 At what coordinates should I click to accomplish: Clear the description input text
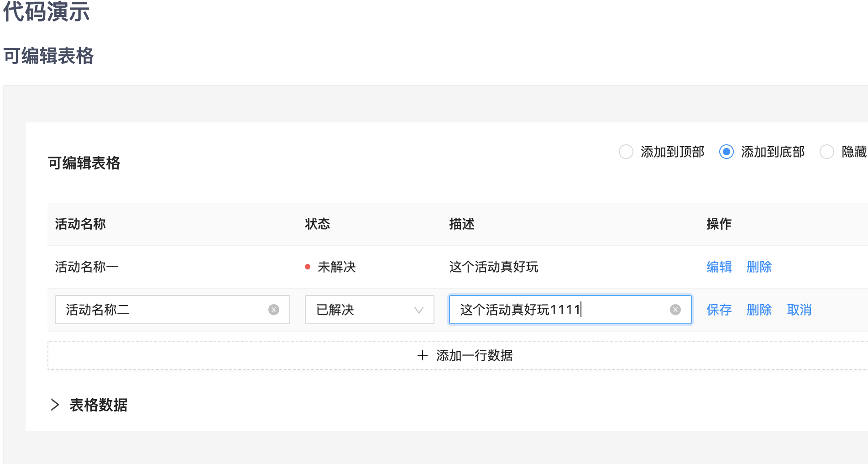pyautogui.click(x=675, y=310)
